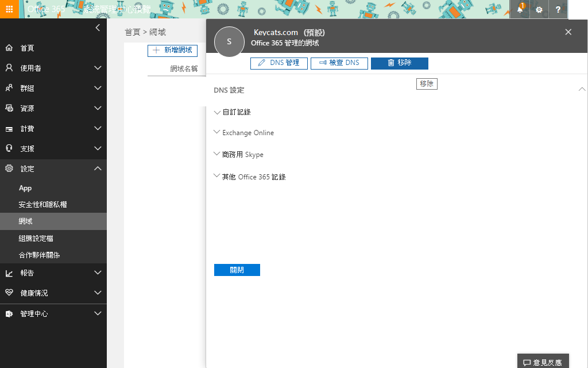Collapse the left navigation pane arrow
This screenshot has height=368, width=588.
tap(98, 28)
